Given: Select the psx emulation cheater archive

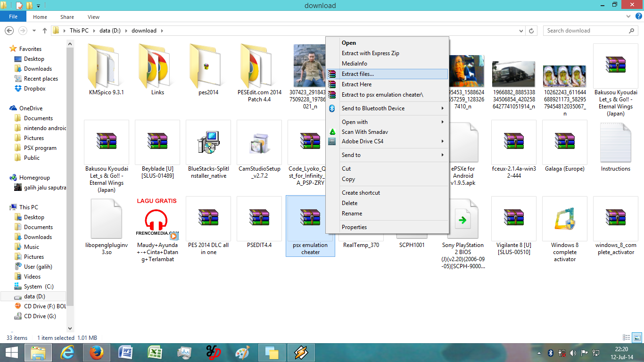Looking at the screenshot, I should coord(310,226).
